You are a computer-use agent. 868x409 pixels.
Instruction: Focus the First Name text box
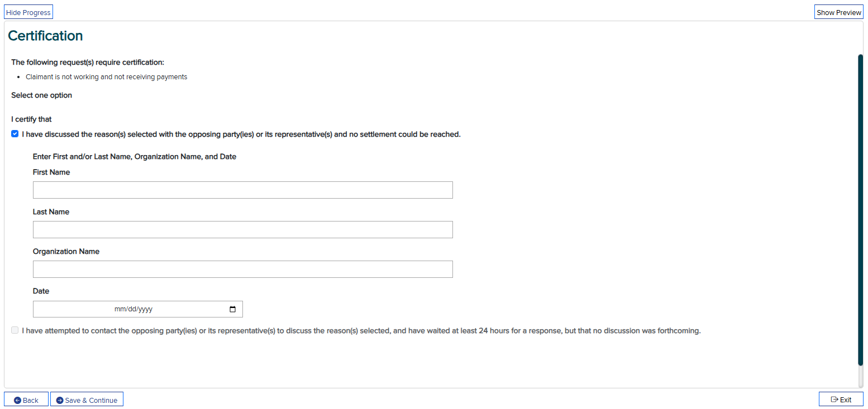242,190
